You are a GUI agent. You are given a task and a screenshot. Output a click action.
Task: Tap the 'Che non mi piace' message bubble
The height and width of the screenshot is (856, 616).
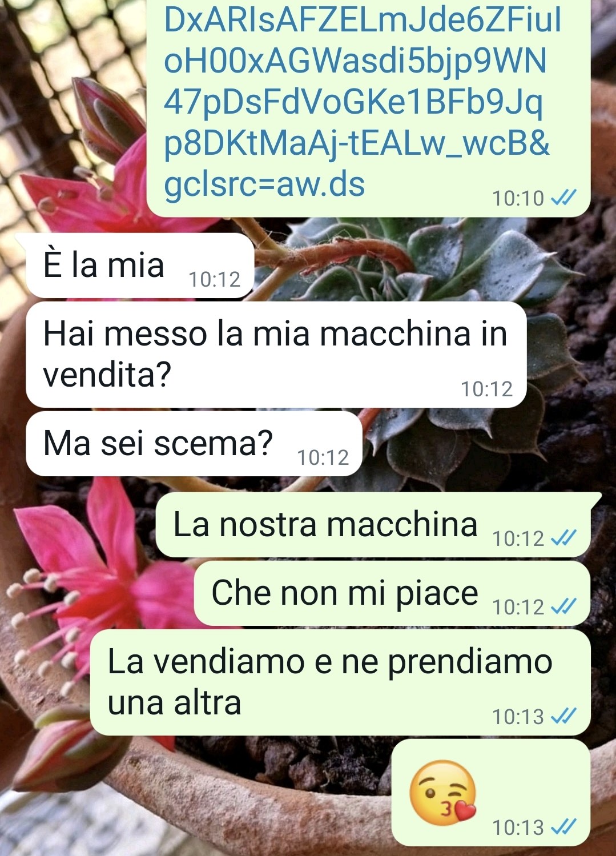tap(392, 593)
